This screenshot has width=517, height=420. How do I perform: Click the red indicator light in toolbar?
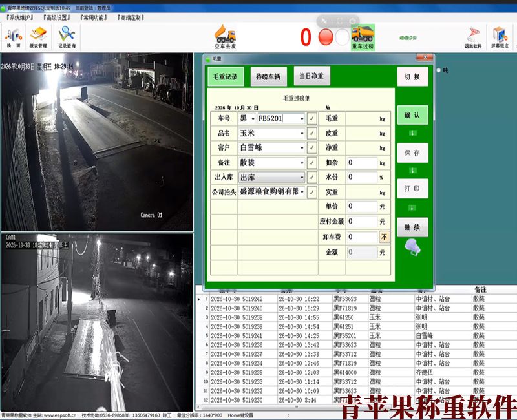pyautogui.click(x=326, y=37)
